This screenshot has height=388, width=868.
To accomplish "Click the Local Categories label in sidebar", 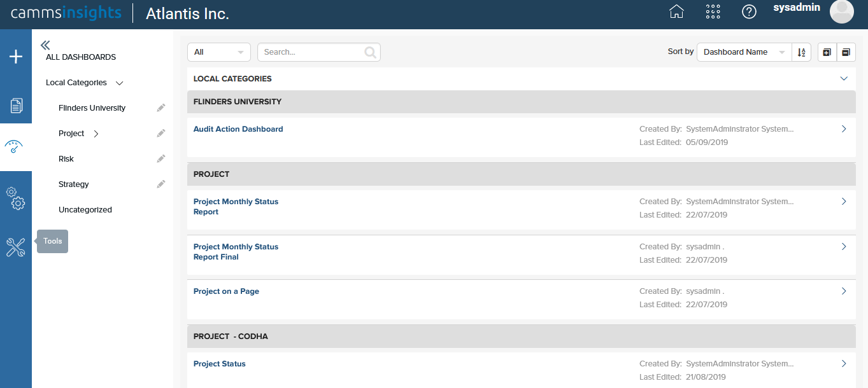I will click(76, 83).
